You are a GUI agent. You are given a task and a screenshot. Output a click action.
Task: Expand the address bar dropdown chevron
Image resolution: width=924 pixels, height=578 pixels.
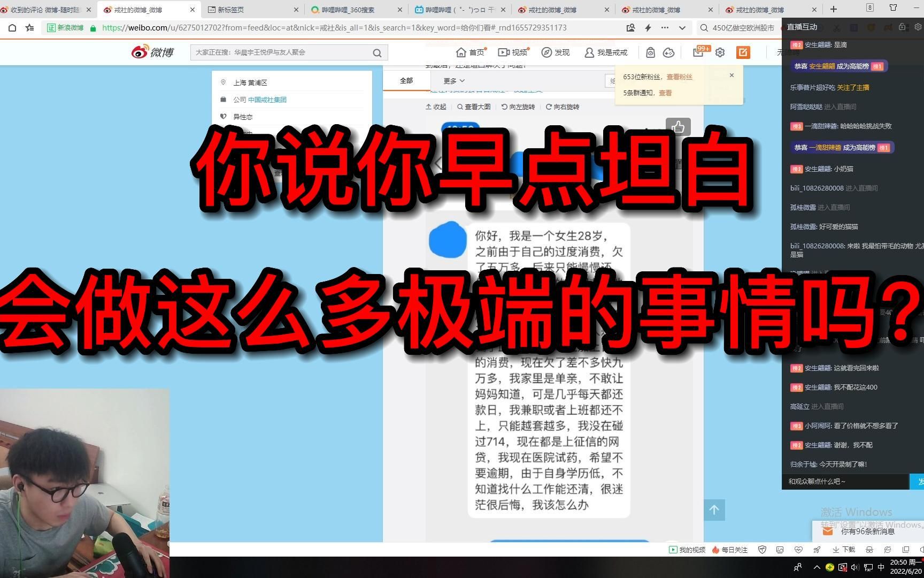tap(682, 28)
